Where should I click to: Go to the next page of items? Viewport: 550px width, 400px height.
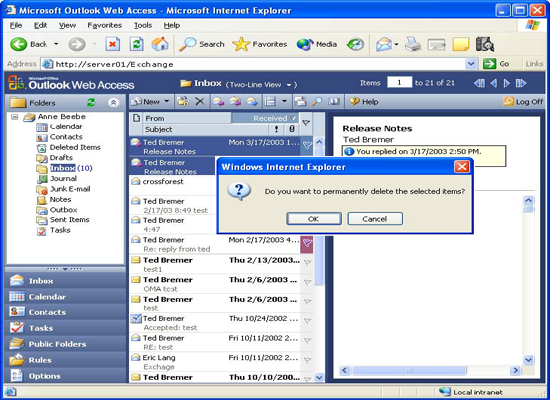pyautogui.click(x=507, y=83)
